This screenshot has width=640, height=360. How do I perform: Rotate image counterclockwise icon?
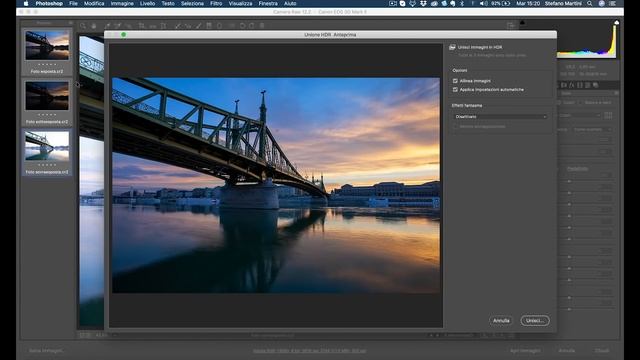242,26
